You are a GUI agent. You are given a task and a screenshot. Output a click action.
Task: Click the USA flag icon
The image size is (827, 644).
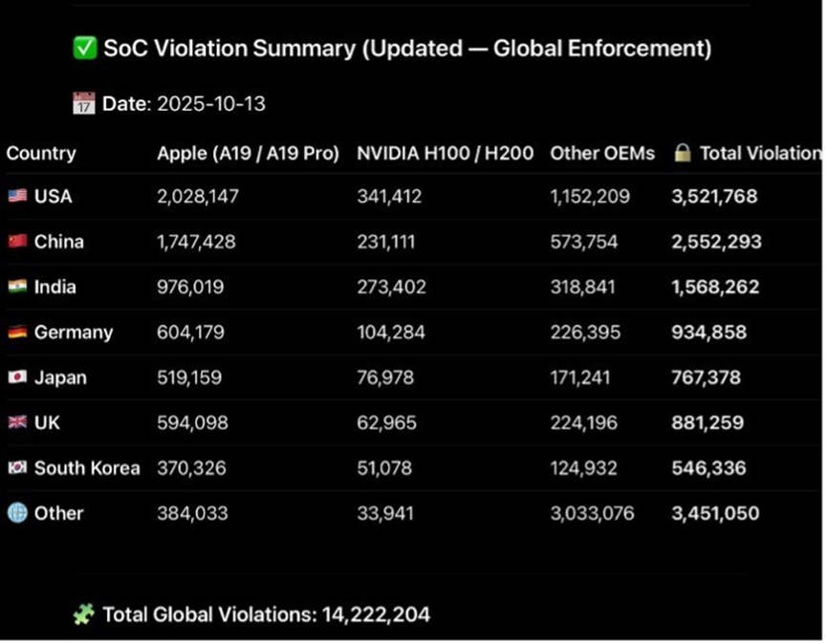(x=17, y=197)
